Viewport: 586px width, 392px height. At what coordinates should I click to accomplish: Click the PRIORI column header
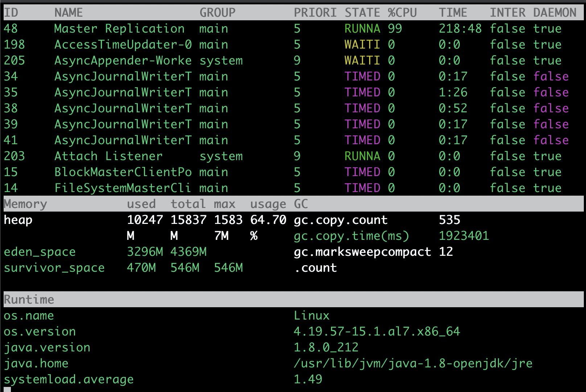click(315, 12)
